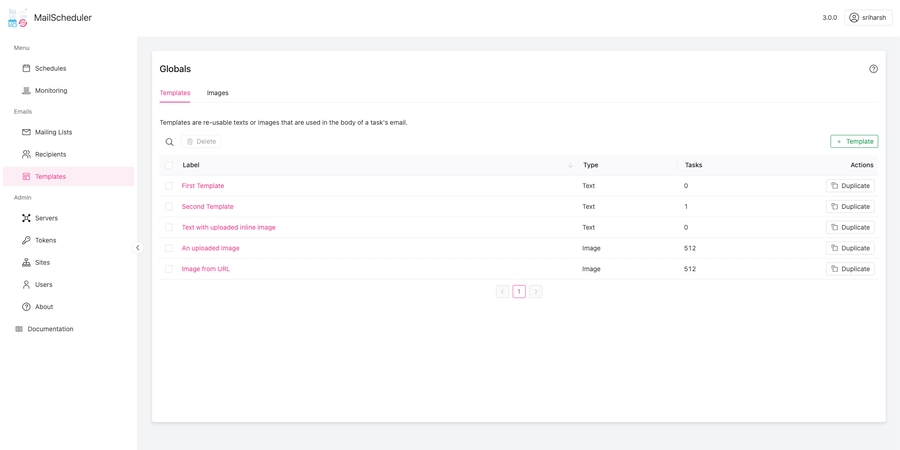Select Templates in the sidebar
The height and width of the screenshot is (450, 900).
[68, 177]
